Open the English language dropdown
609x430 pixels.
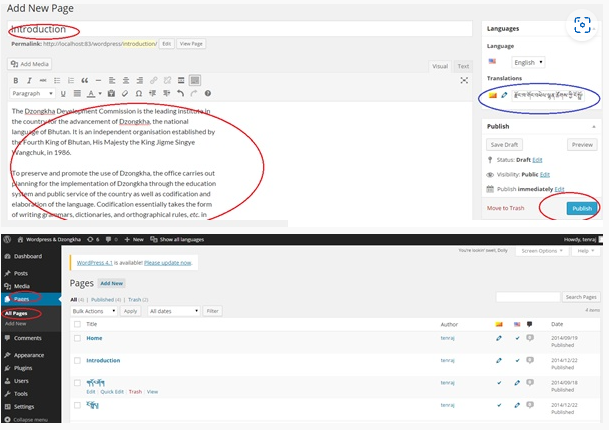pos(528,62)
